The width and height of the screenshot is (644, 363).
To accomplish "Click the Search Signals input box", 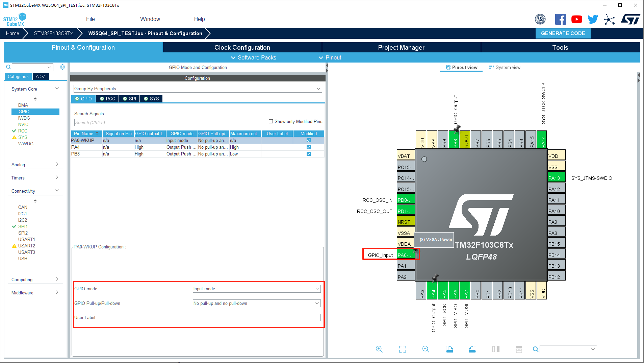I will [93, 122].
